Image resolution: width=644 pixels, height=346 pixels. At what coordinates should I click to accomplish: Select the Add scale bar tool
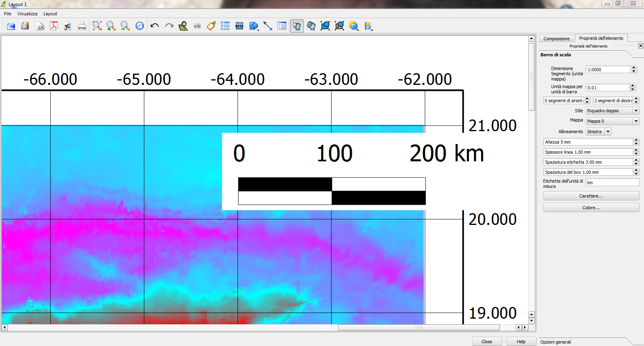pos(239,26)
